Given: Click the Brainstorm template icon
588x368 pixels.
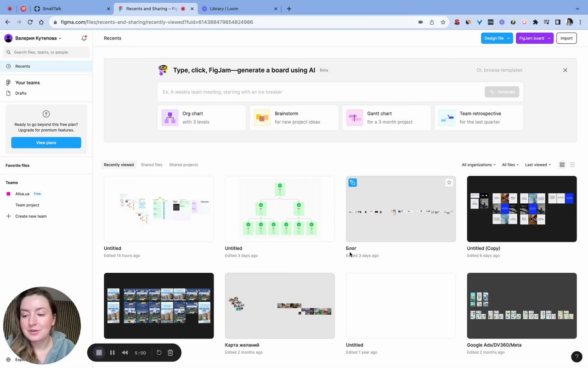Looking at the screenshot, I should 262,118.
